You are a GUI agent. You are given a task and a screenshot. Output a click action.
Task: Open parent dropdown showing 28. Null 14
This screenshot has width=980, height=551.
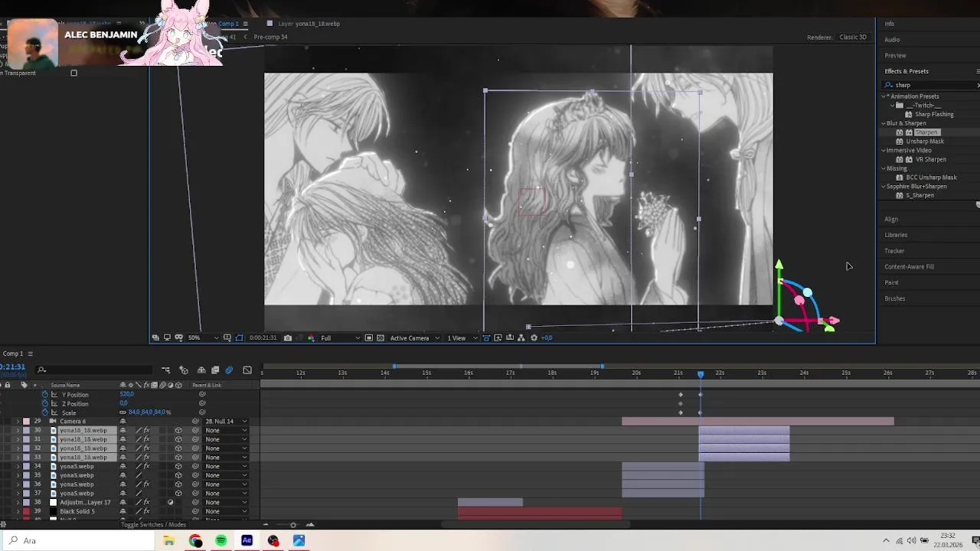(x=226, y=422)
